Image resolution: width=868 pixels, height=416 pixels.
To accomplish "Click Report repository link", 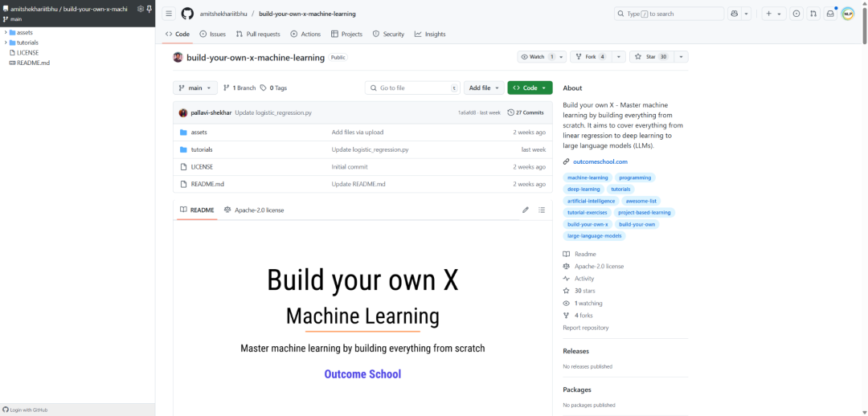I will pos(586,328).
